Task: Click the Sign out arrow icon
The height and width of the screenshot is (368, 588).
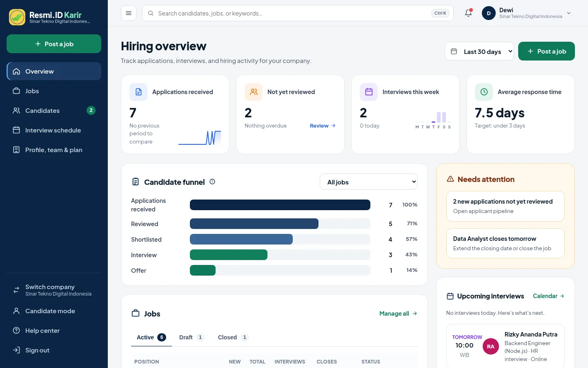Action: (16, 350)
